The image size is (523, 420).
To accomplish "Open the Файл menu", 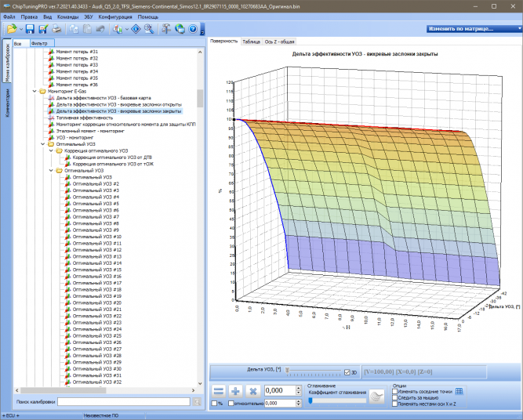I will (9, 16).
